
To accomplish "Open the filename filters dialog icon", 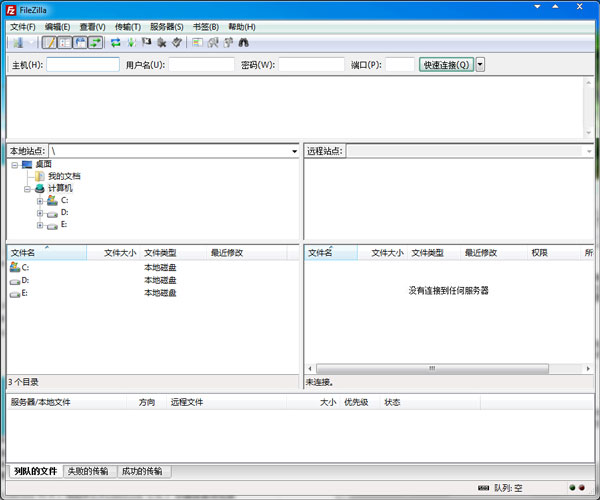I will pyautogui.click(x=197, y=42).
